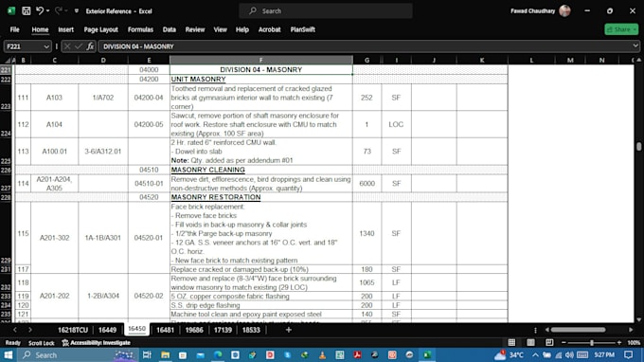The height and width of the screenshot is (362, 644).
Task: Switch to the 16481 sheet tab
Action: (x=165, y=330)
